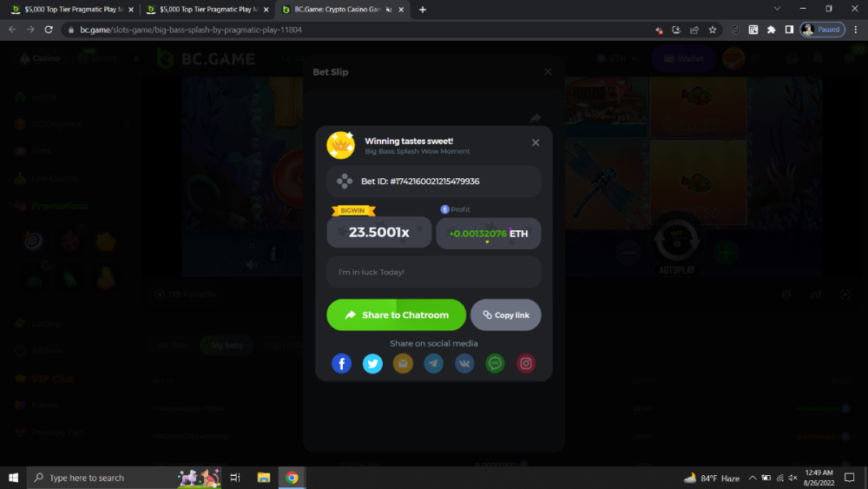Share the win on Instagram
The height and width of the screenshot is (489, 868).
[x=526, y=364]
